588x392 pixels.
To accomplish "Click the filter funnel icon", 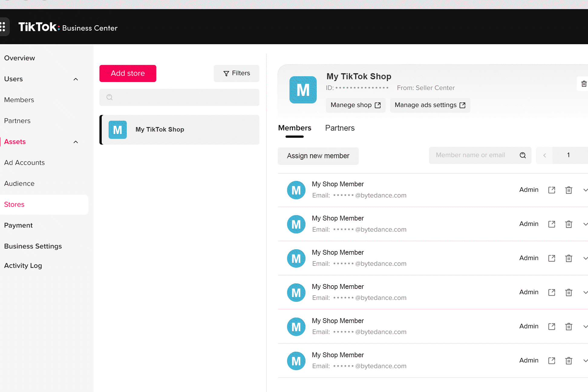I will click(x=226, y=73).
